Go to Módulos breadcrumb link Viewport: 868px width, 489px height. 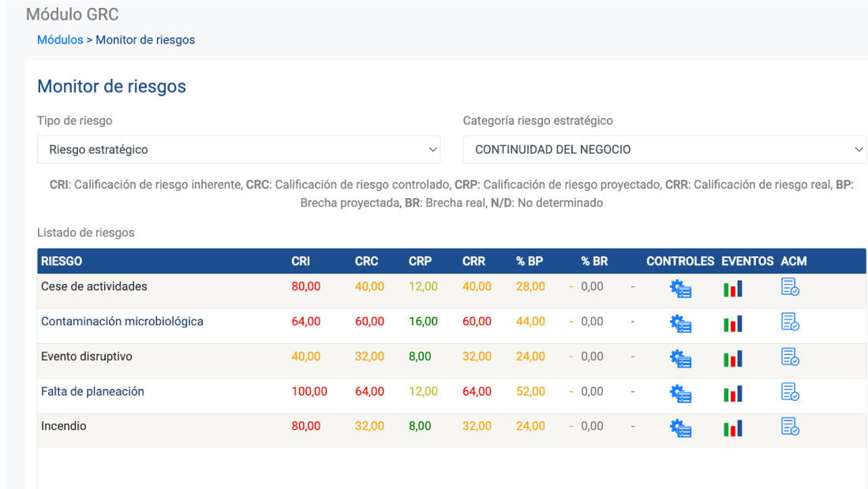[x=60, y=39]
